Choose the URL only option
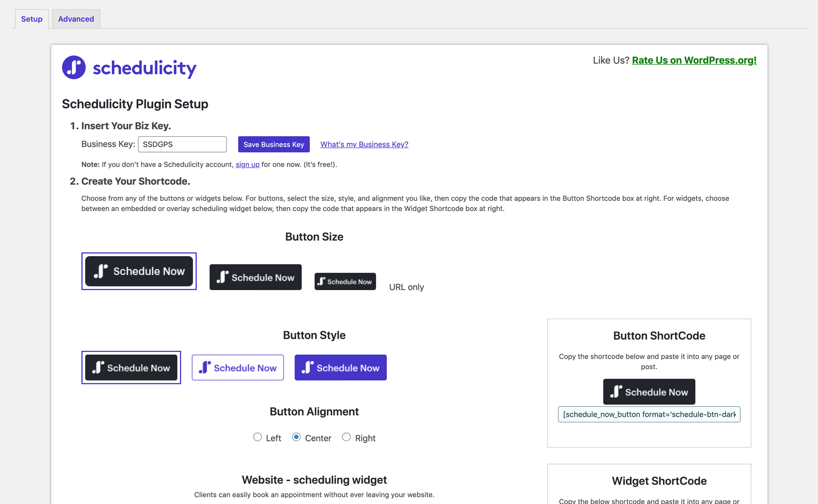The image size is (818, 504). click(406, 287)
